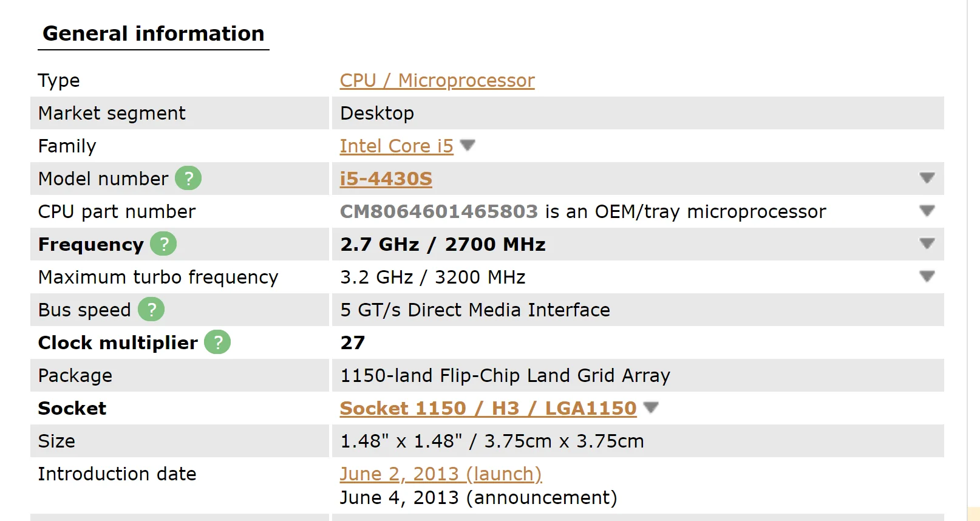Click the 5 GT/s Direct Media Interface value
This screenshot has height=521, width=980.
point(475,310)
